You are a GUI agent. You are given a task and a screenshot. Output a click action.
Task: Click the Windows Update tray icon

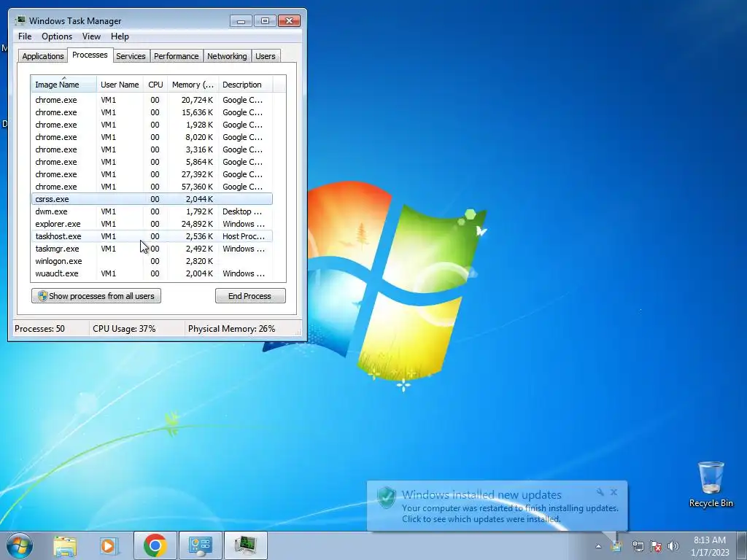coord(617,546)
